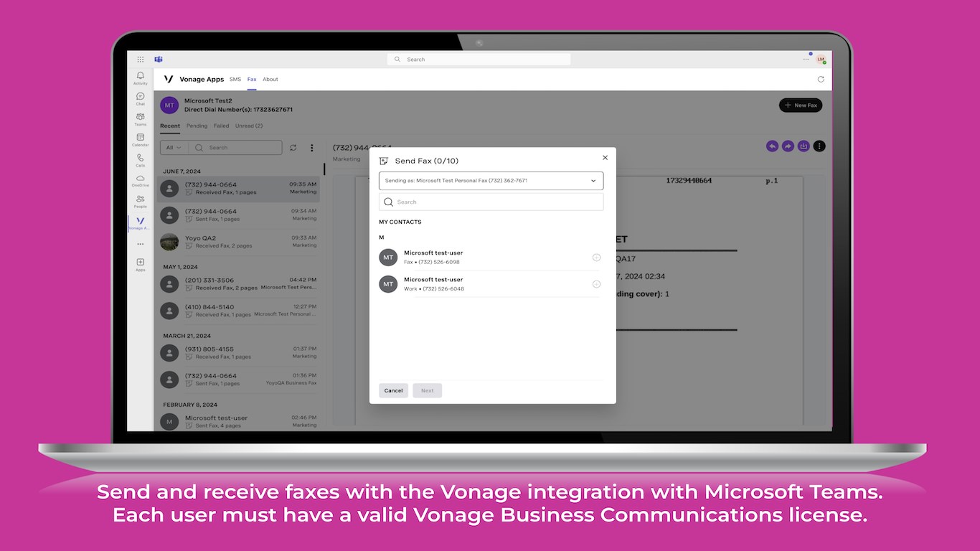This screenshot has width=980, height=551.
Task: Expand the Sending as dropdown
Action: pyautogui.click(x=491, y=181)
